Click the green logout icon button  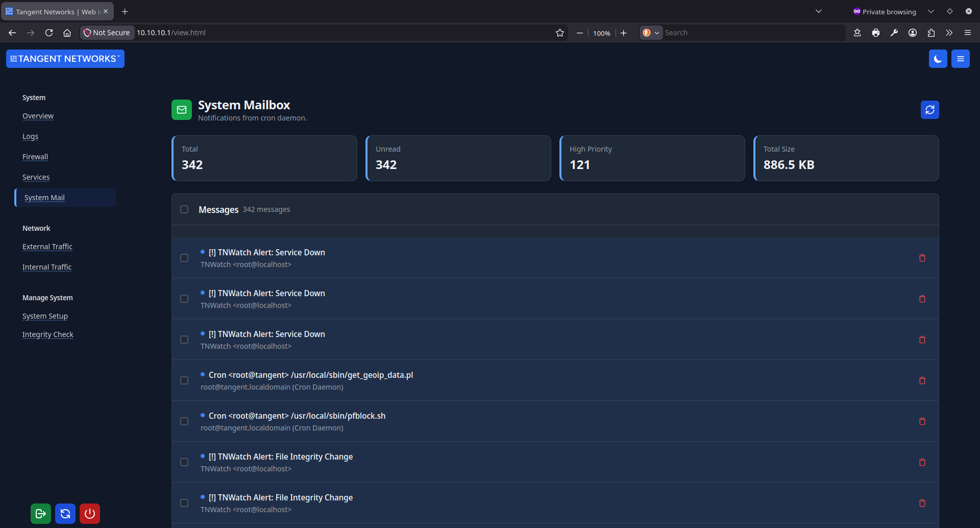pyautogui.click(x=41, y=514)
